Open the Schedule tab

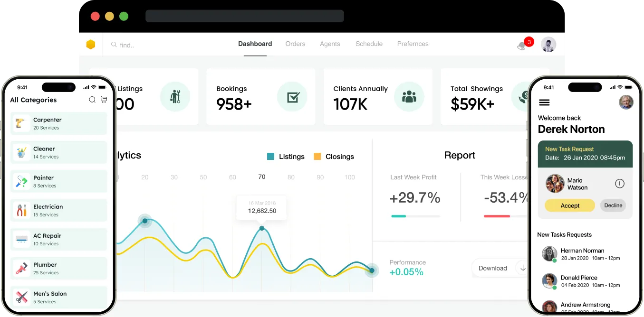click(369, 44)
